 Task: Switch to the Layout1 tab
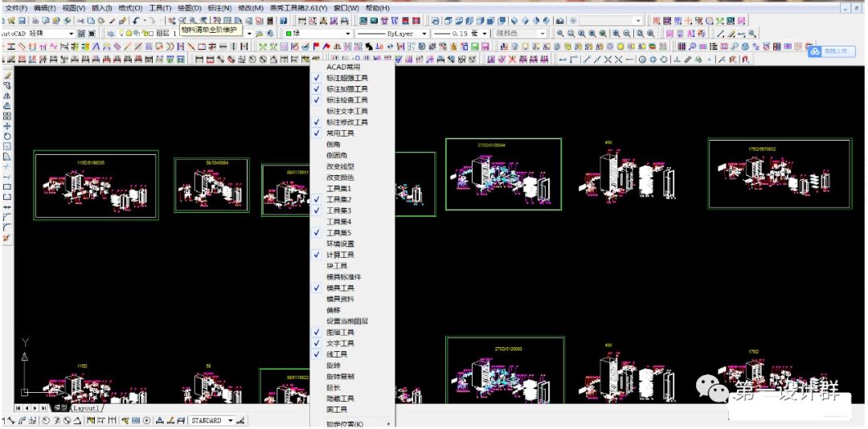coord(86,408)
